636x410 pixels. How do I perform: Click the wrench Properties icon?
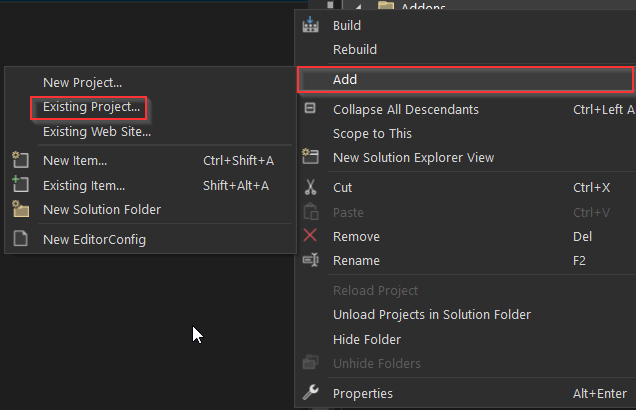[x=310, y=392]
